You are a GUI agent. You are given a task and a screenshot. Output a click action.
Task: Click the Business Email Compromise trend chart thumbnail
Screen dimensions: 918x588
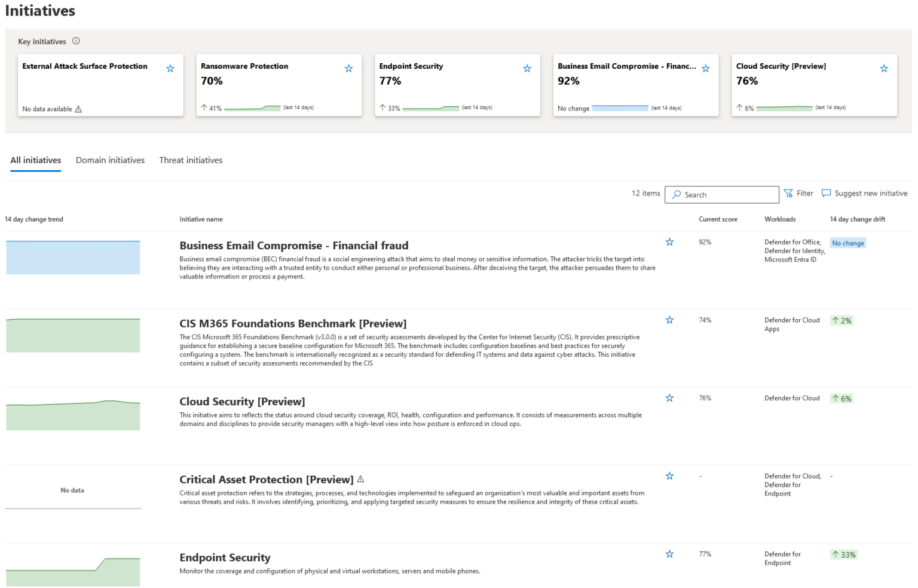[73, 258]
